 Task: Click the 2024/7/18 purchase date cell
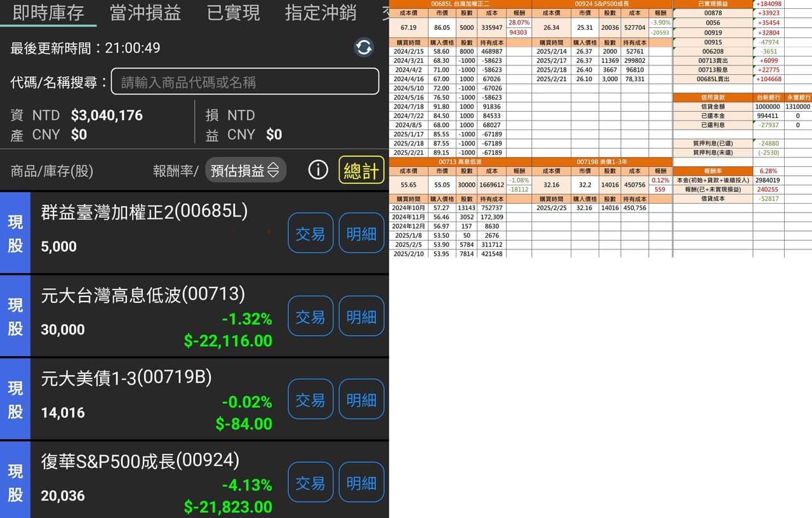[x=409, y=107]
